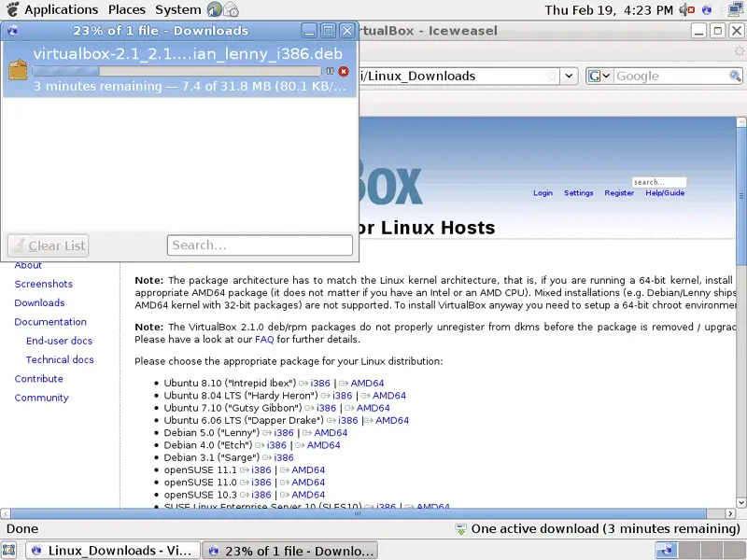Click the Login link
747x560 pixels.
point(543,193)
